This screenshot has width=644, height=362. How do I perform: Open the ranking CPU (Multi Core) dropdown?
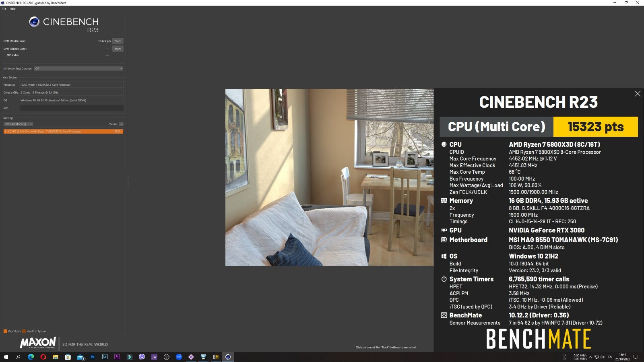click(x=19, y=124)
